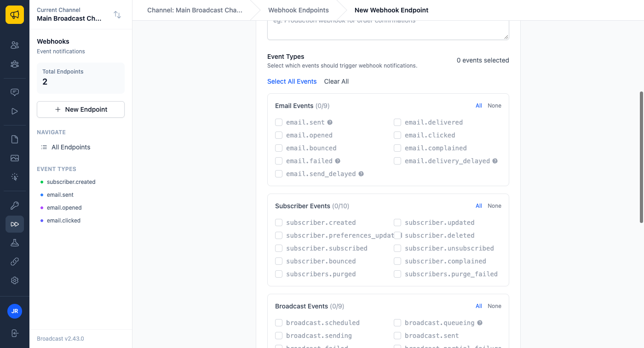Open the key icon in the sidebar
Screen dimensions: 644x348
15,205
